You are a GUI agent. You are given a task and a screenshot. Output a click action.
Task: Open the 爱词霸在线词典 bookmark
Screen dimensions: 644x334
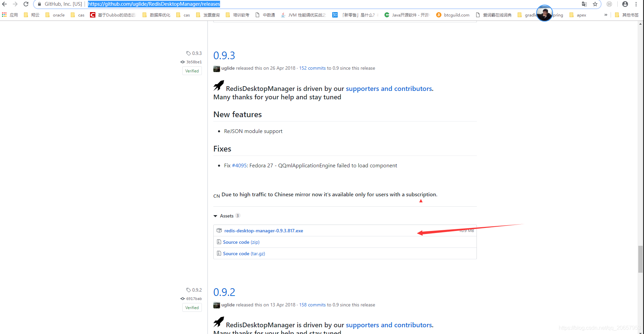tap(494, 15)
